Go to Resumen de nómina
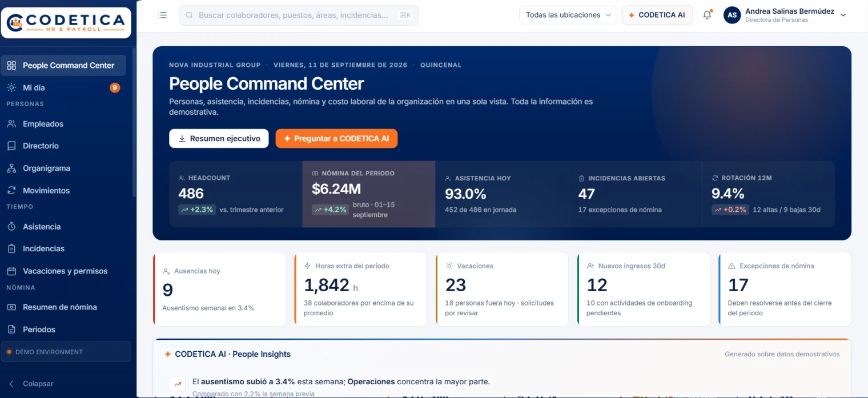The height and width of the screenshot is (398, 868). (63, 307)
